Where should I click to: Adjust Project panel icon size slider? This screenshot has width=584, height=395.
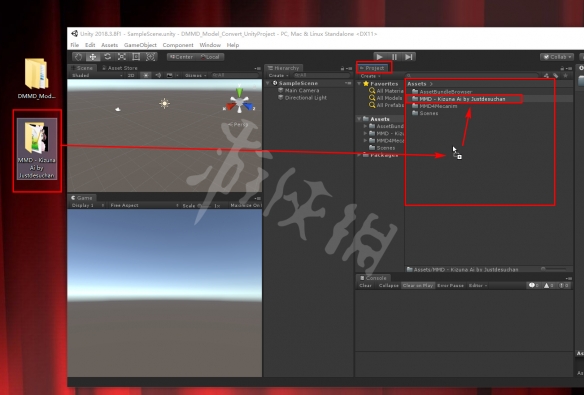pyautogui.click(x=554, y=269)
